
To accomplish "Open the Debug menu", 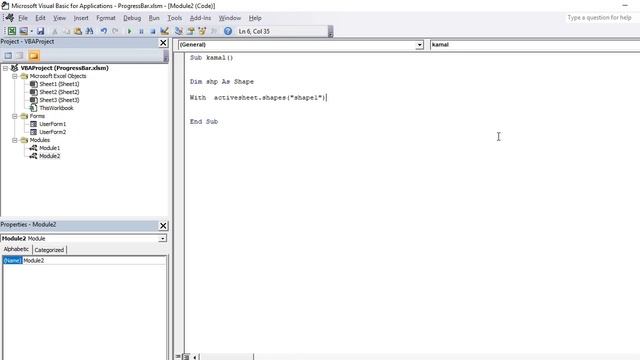I will pos(132,18).
